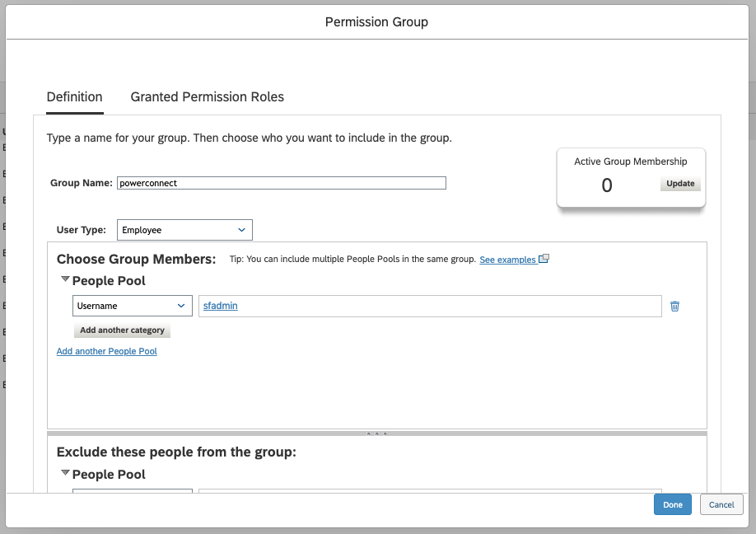This screenshot has height=534, width=756.
Task: Collapse the People Pool under Choose Group Members
Action: (x=65, y=279)
